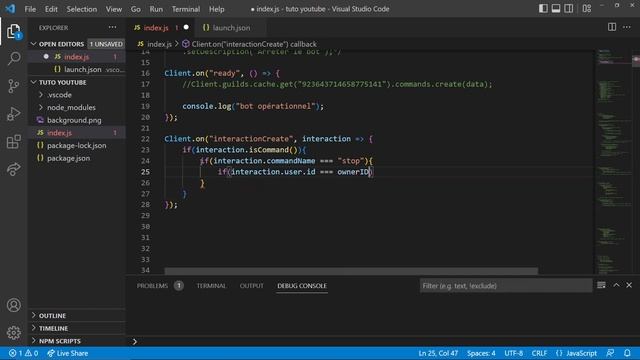The height and width of the screenshot is (360, 640).
Task: Click Ln 25, Col 47 in status bar
Action: [438, 353]
